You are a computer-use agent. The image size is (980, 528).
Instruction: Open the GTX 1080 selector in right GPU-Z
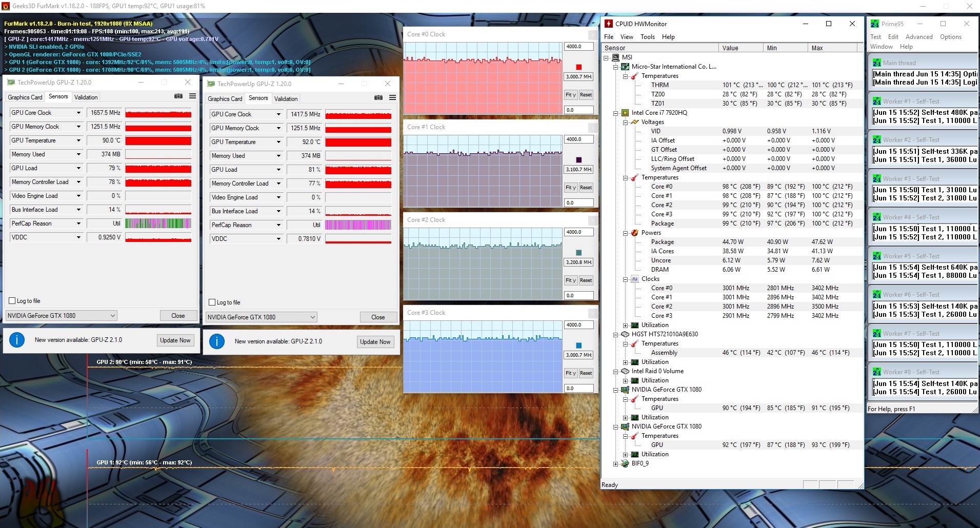point(262,317)
